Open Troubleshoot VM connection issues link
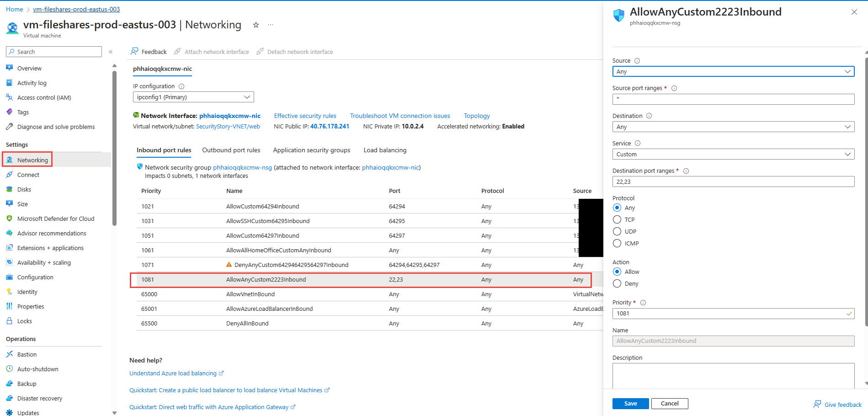The height and width of the screenshot is (416, 868). [x=400, y=116]
